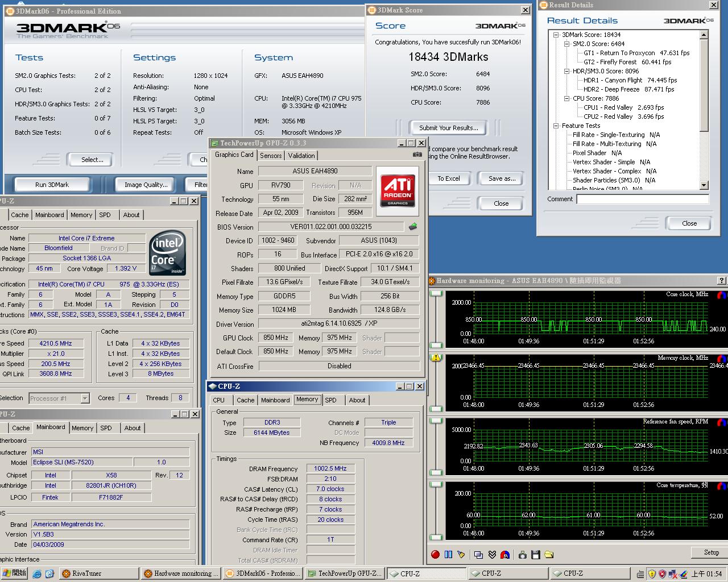Click the '18434 3DMarks' score text
The image size is (728, 582).
[x=448, y=57]
